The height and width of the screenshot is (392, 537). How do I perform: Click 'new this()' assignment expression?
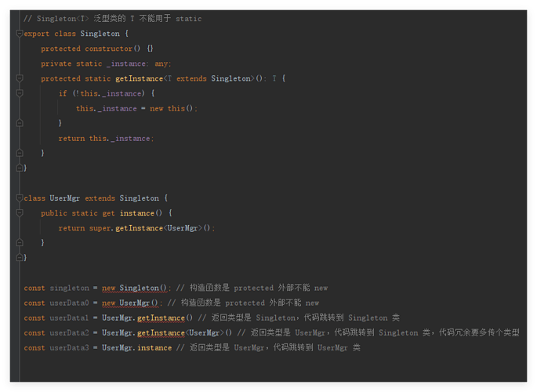click(x=171, y=108)
